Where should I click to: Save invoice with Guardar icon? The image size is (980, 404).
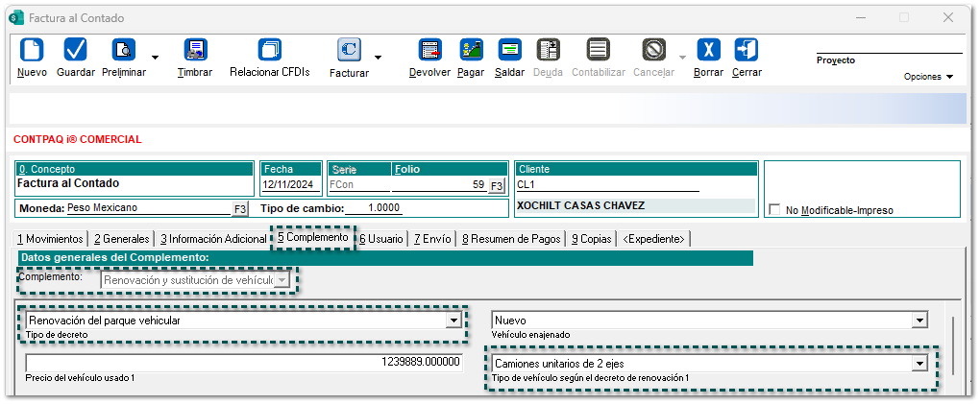click(75, 50)
